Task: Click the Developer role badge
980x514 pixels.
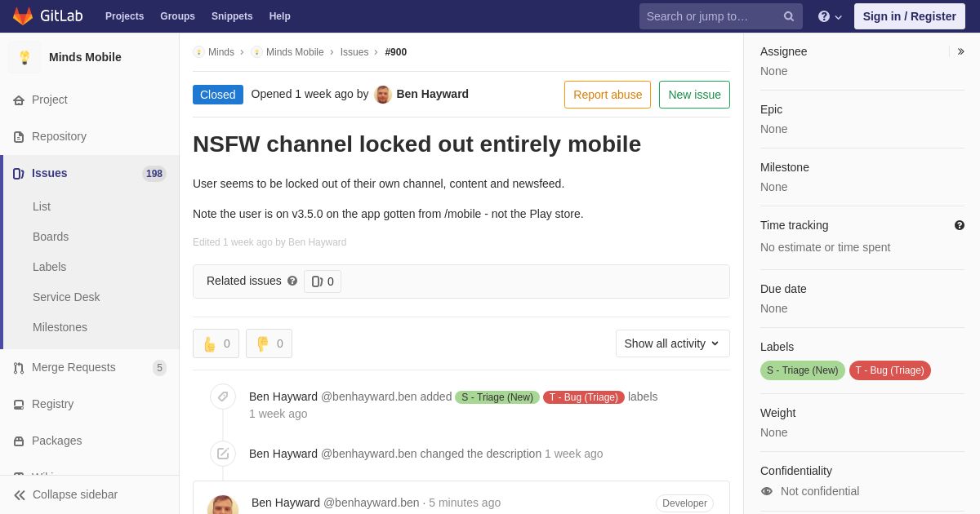Action: pos(684,503)
